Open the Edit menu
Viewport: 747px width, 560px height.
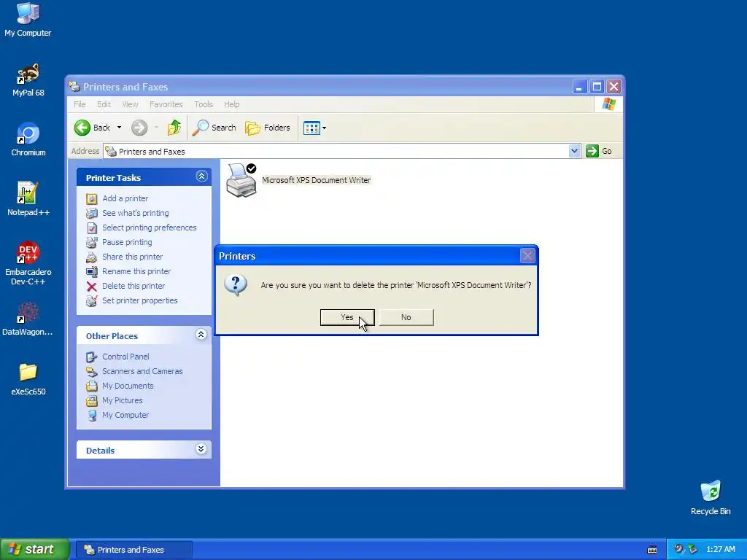click(x=104, y=104)
